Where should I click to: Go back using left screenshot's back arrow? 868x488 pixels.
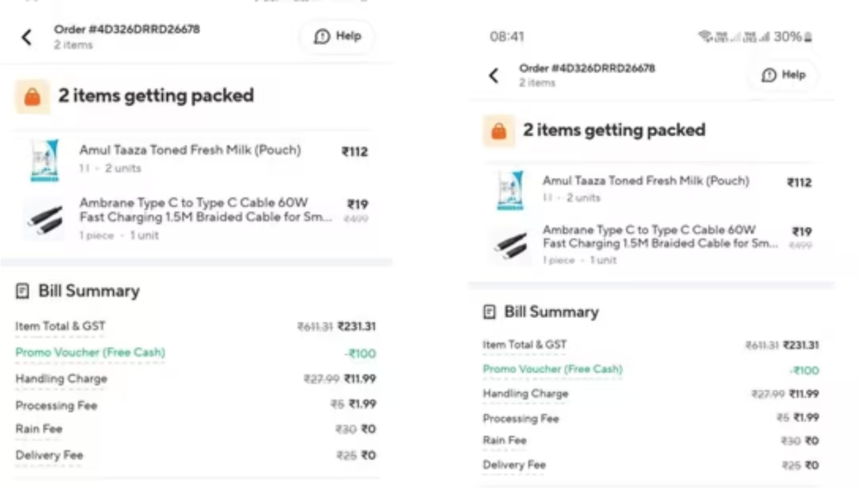click(26, 37)
